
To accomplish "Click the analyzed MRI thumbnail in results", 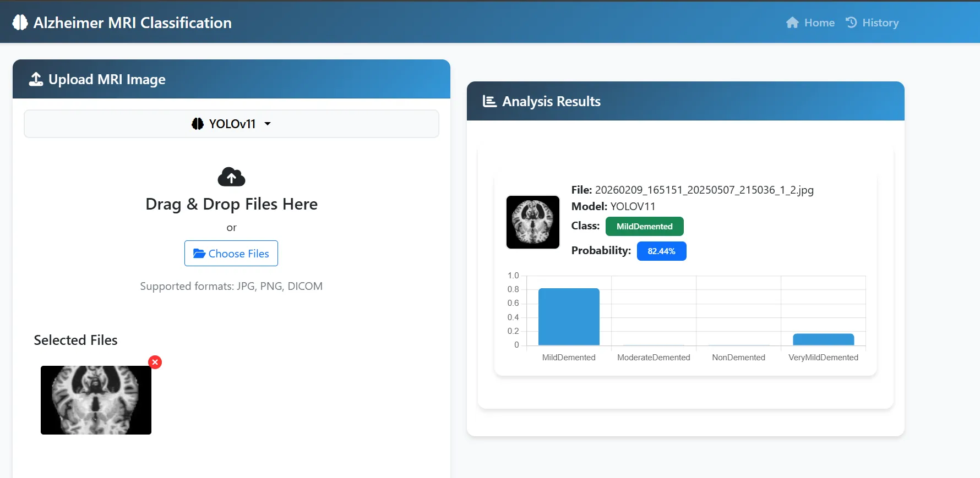I will (x=533, y=222).
